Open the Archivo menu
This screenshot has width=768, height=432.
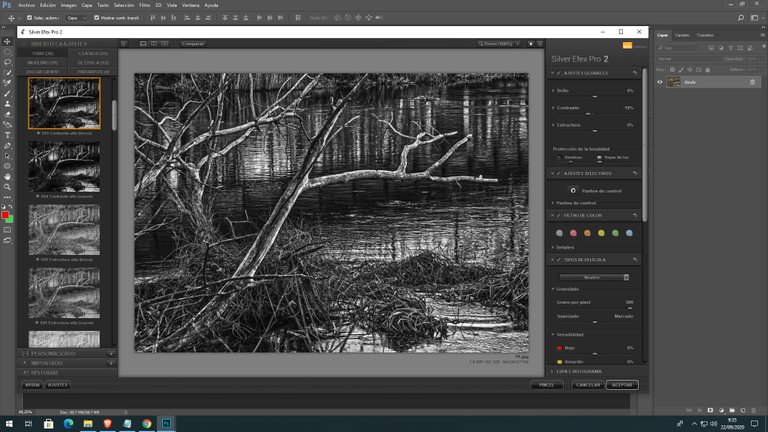pyautogui.click(x=26, y=5)
